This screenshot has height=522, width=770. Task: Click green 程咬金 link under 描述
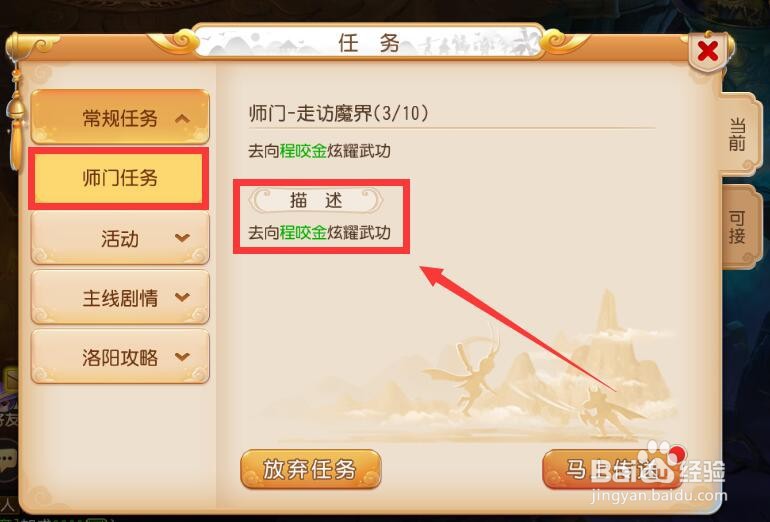click(303, 232)
